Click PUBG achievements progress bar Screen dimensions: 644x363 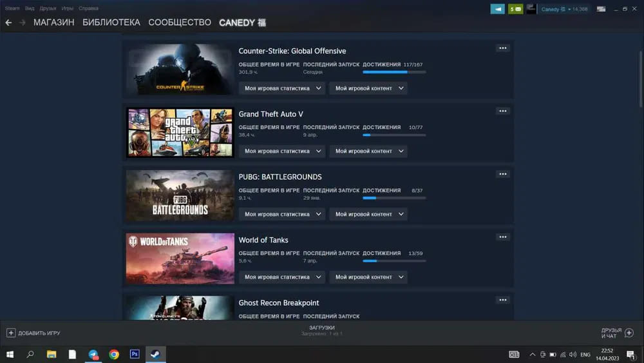click(394, 198)
